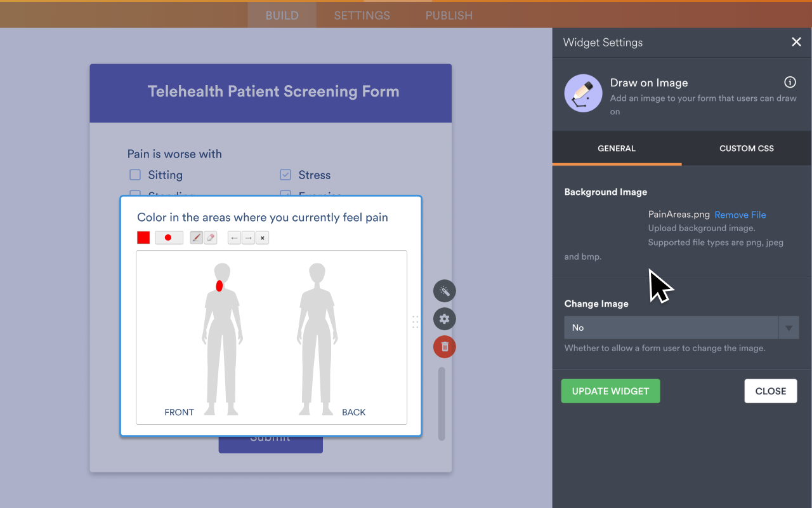The image size is (812, 508).
Task: Click the redo right-arrow button
Action: (249, 237)
